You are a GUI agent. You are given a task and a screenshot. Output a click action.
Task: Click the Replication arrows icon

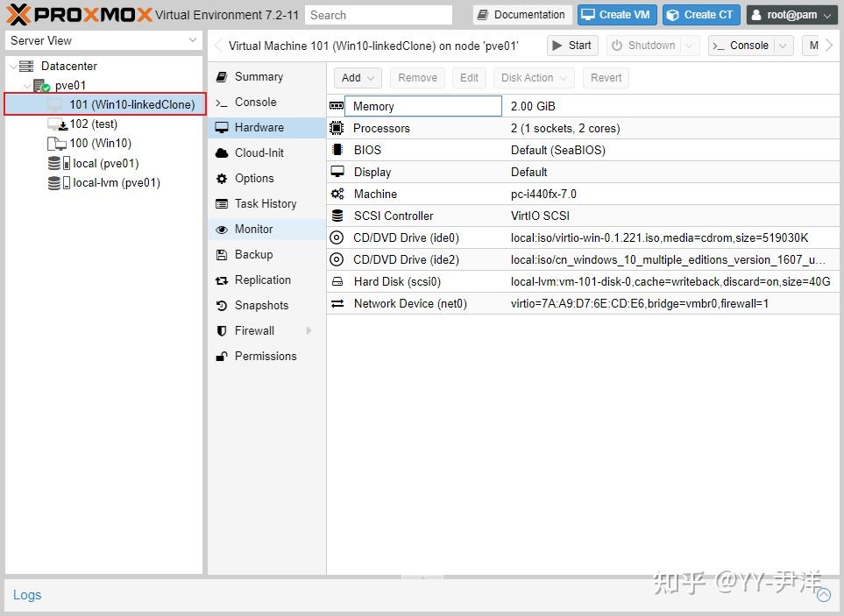coord(221,280)
